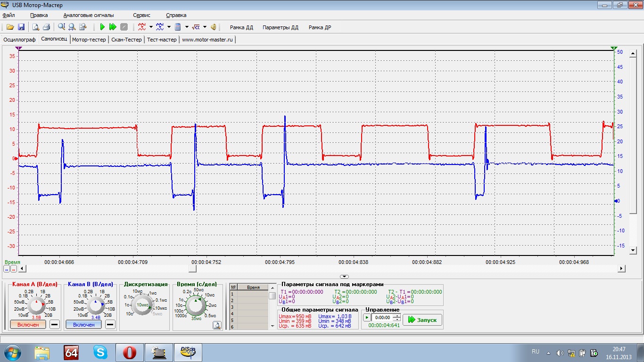Start recording with the single green play arrow
The height and width of the screenshot is (362, 644).
coord(102,27)
